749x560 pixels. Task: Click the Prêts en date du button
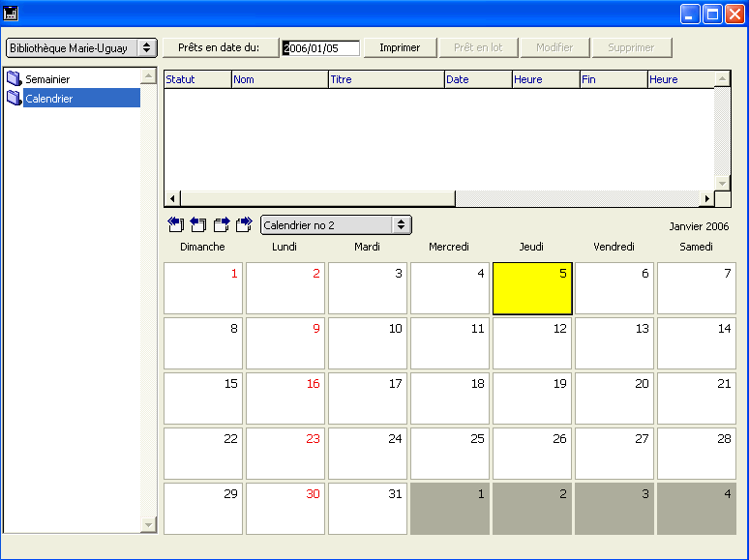[220, 47]
